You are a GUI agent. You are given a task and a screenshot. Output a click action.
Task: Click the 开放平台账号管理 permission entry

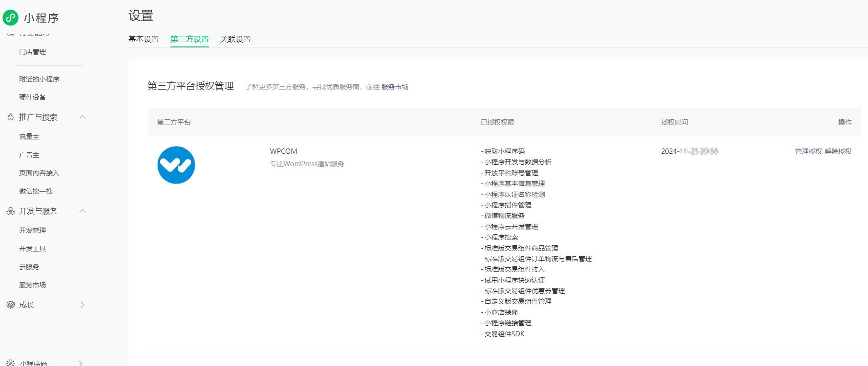coord(510,173)
